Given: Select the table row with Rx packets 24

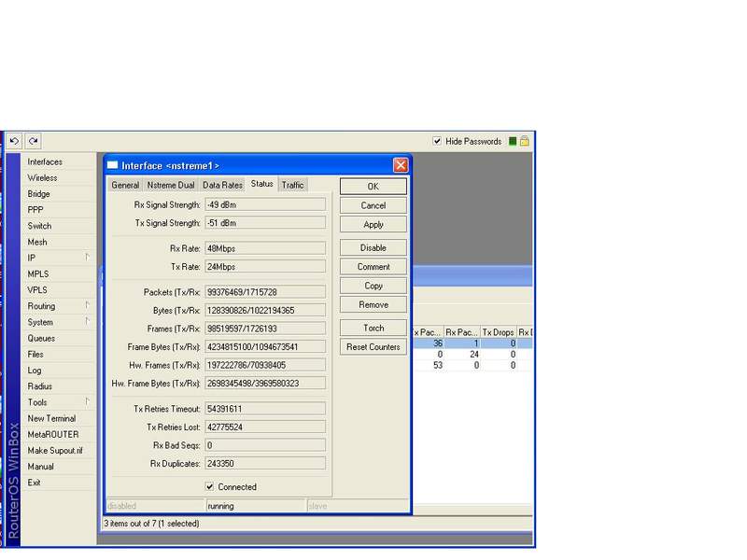Looking at the screenshot, I should click(x=472, y=355).
